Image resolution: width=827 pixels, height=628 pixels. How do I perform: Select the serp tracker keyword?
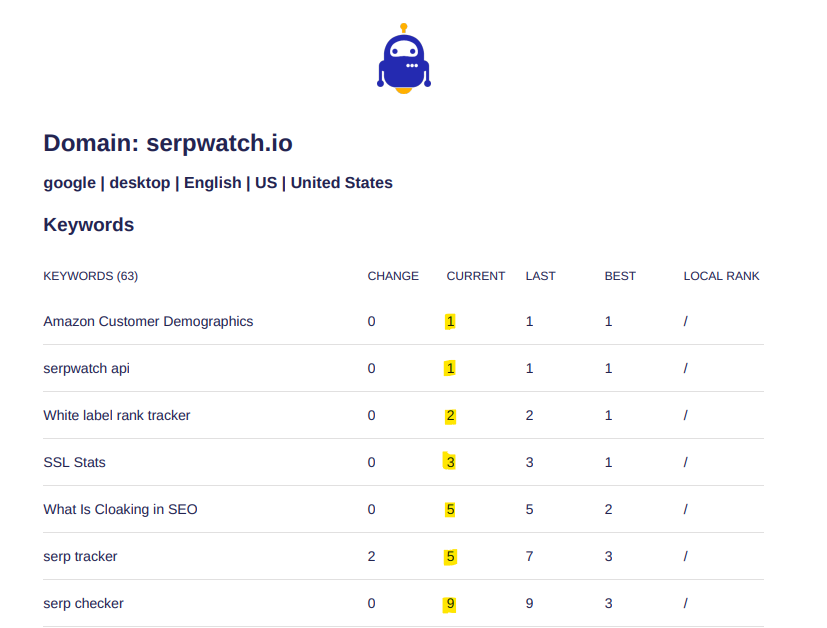click(80, 557)
